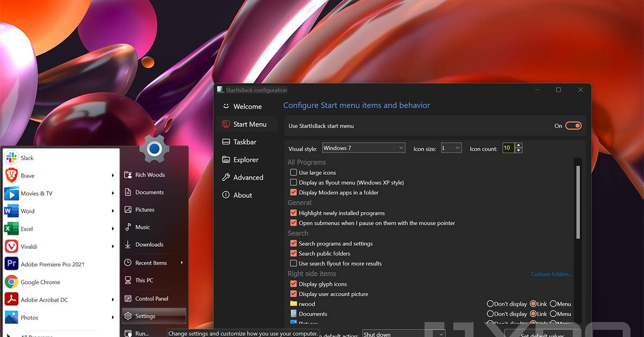This screenshot has height=337, width=644.
Task: Expand Recent Items submenu arrow
Action: [x=182, y=263]
